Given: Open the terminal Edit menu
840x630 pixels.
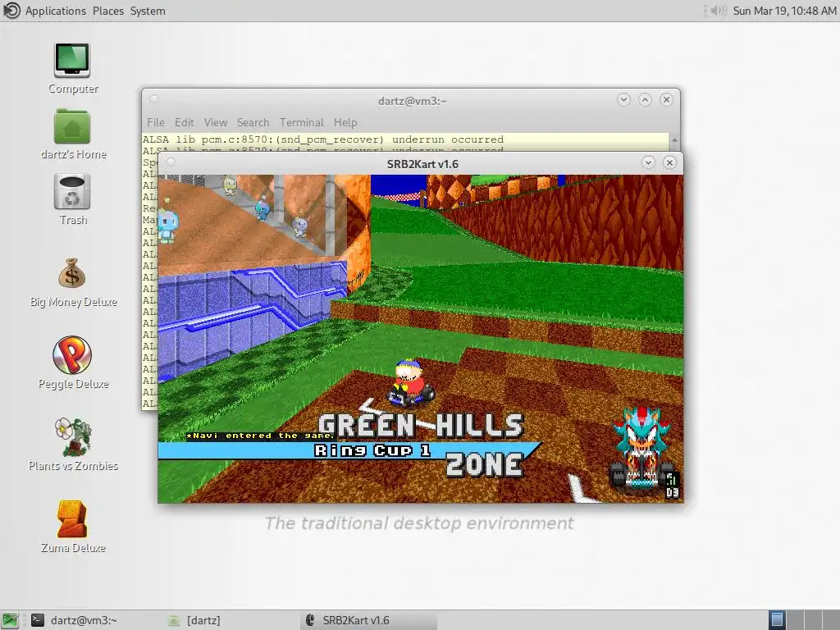Looking at the screenshot, I should pos(185,123).
